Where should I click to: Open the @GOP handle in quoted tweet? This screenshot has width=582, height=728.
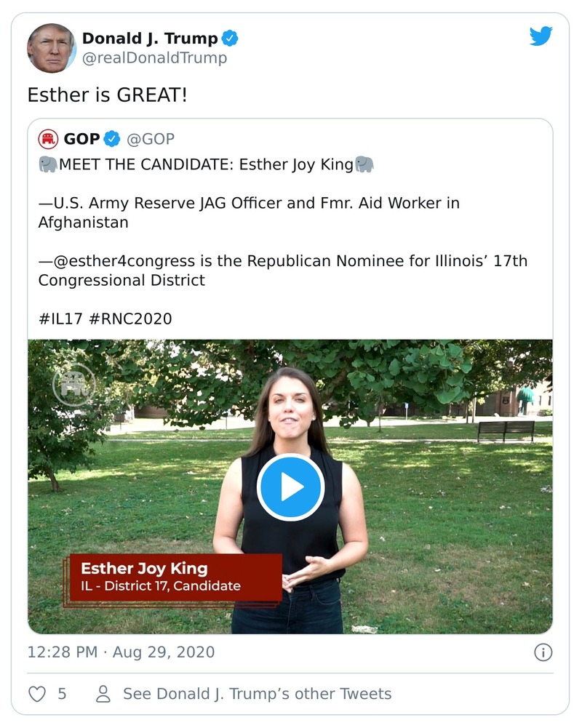pyautogui.click(x=151, y=139)
